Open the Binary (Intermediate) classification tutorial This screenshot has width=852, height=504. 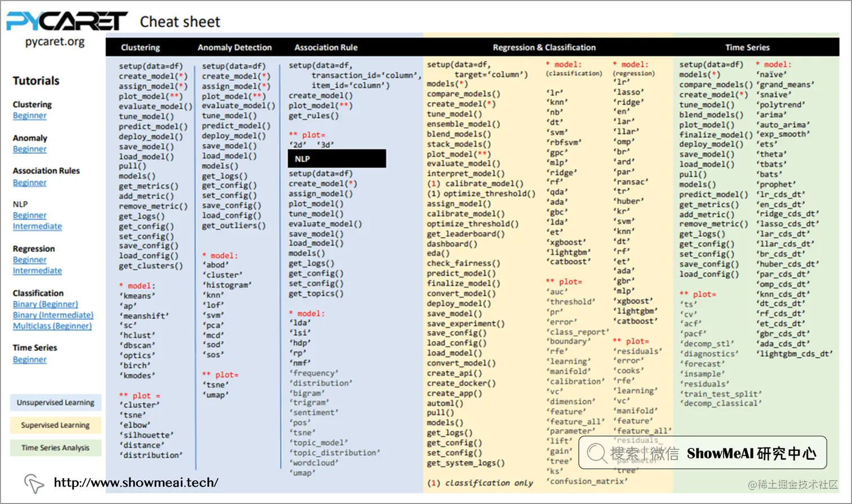53,315
